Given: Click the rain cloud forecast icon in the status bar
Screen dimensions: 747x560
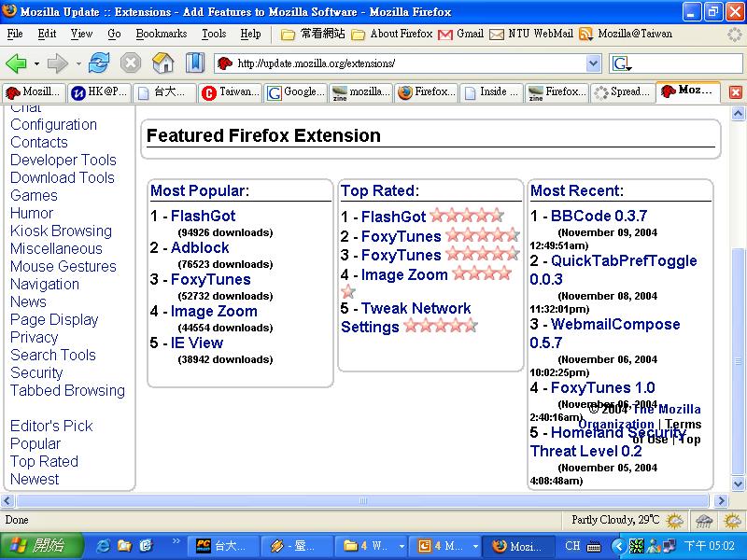Looking at the screenshot, I should 704,521.
